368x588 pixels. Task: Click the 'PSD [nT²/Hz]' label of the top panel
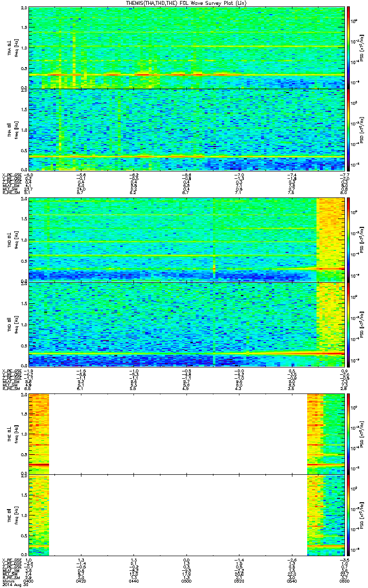click(361, 48)
